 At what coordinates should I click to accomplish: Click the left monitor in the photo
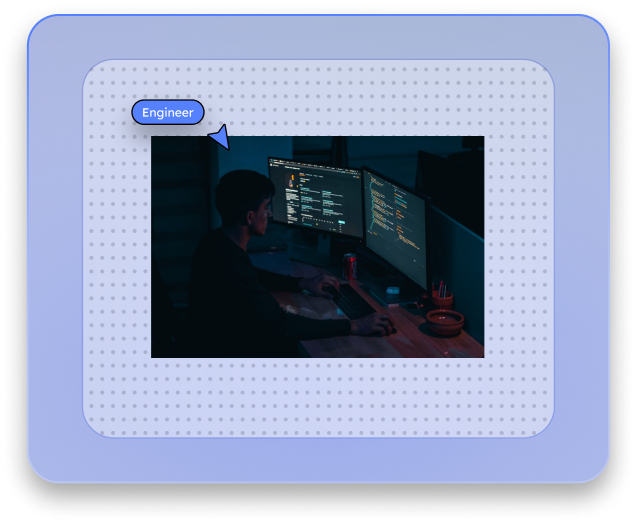(x=314, y=195)
